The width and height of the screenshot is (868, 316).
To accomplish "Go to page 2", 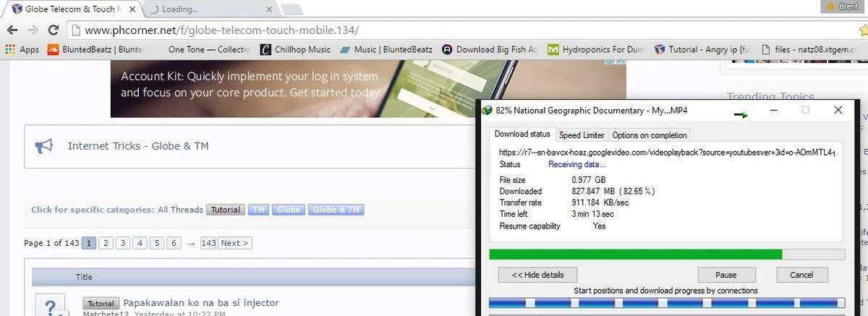I will point(106,243).
